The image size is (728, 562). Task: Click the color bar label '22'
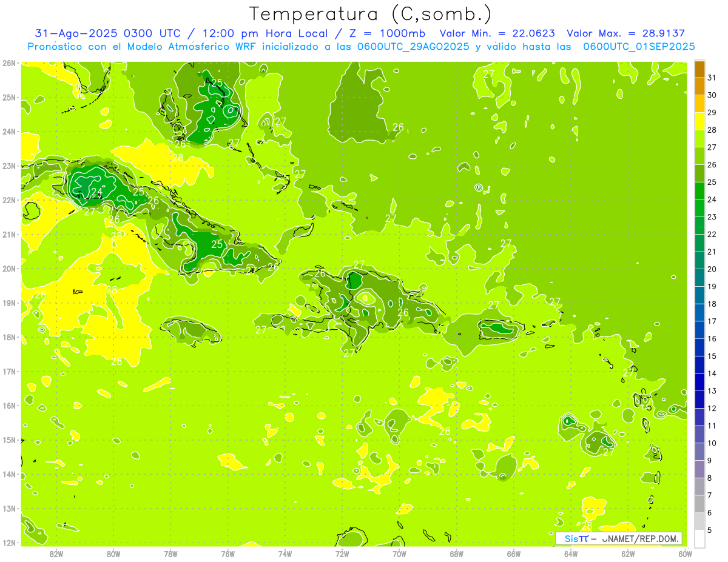(712, 235)
